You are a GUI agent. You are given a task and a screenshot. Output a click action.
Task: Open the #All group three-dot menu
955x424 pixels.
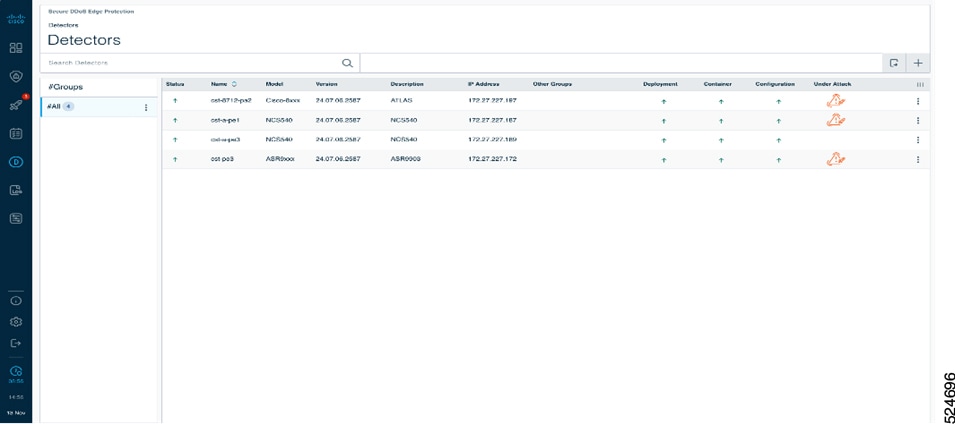point(146,108)
